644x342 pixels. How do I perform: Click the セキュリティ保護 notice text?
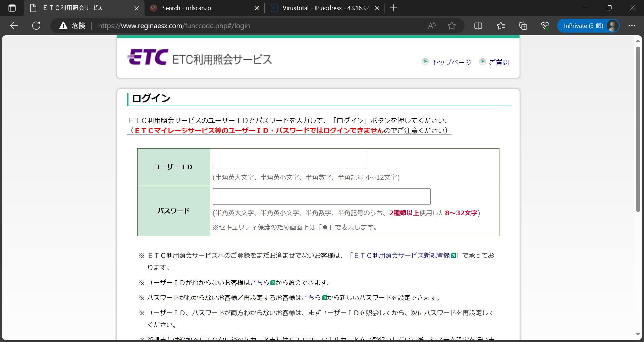296,227
